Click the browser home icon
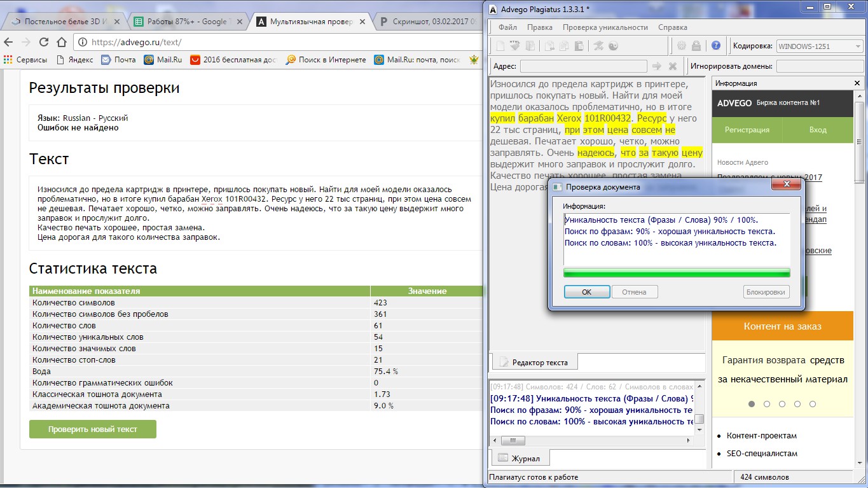The image size is (868, 488). pos(61,42)
